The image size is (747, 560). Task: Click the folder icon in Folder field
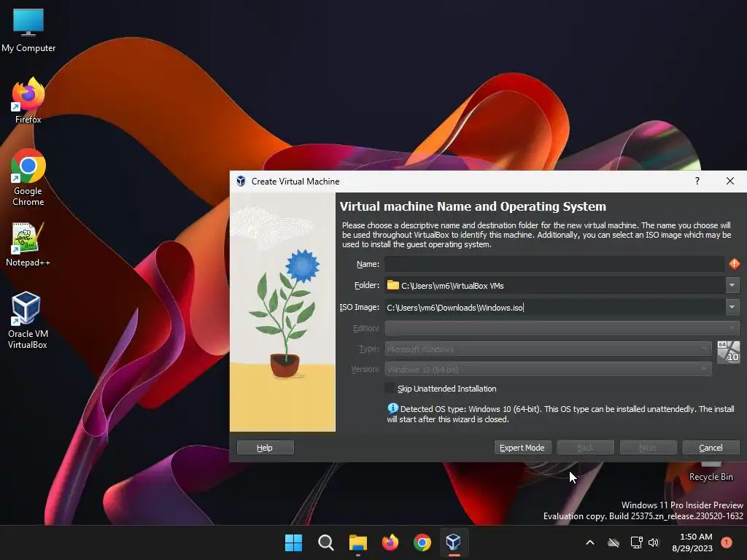[x=393, y=285]
